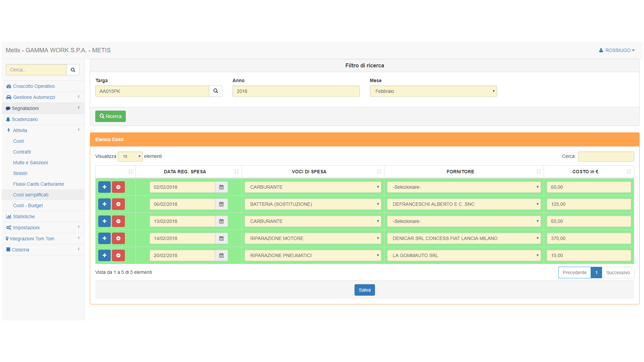Open calendar picker for 14/02/2018 date
The width and height of the screenshot is (644, 362).
(x=221, y=238)
